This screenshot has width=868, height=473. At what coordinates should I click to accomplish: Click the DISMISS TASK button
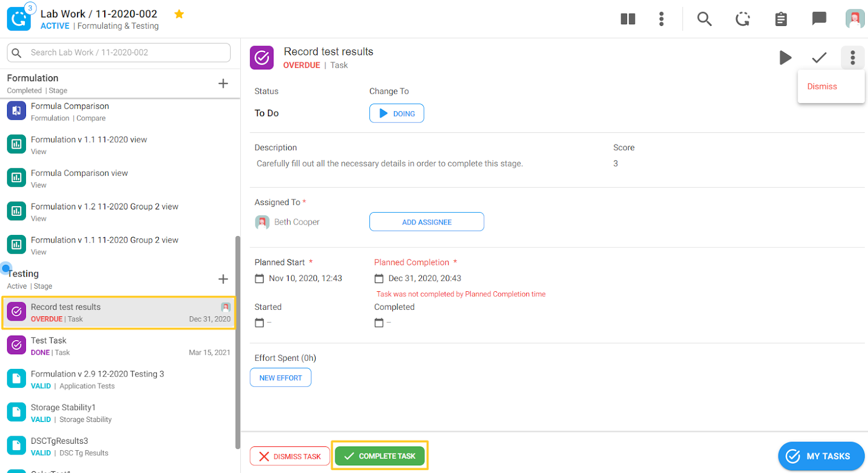point(290,456)
